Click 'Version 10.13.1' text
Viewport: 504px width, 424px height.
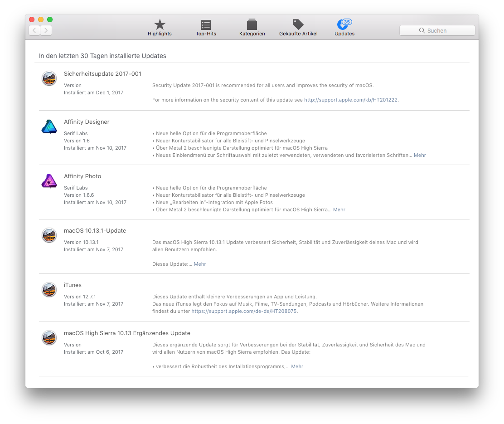click(81, 242)
